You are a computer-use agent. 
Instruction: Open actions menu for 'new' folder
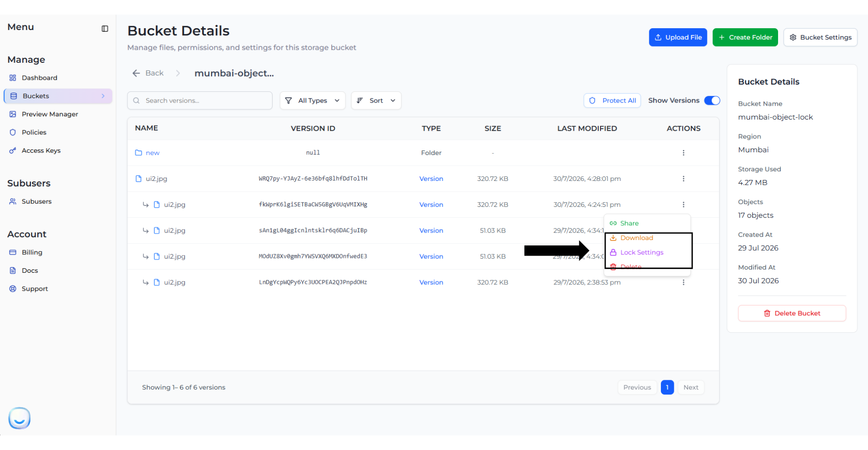pyautogui.click(x=684, y=153)
